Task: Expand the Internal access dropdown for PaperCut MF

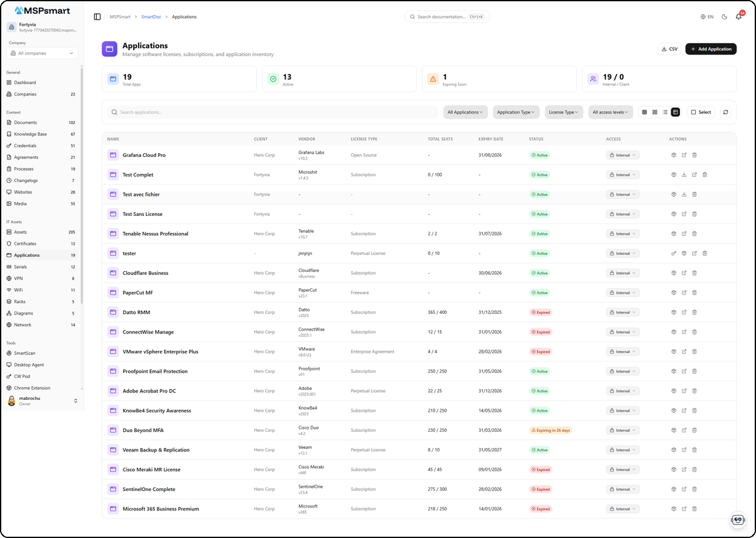Action: (622, 293)
